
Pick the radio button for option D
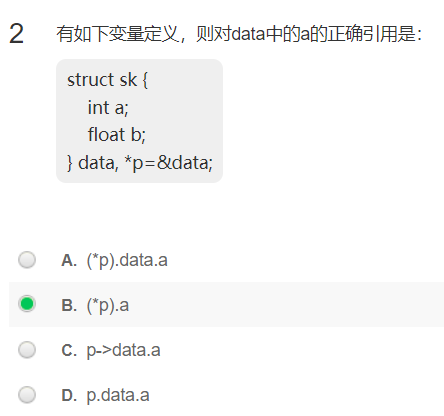point(27,395)
